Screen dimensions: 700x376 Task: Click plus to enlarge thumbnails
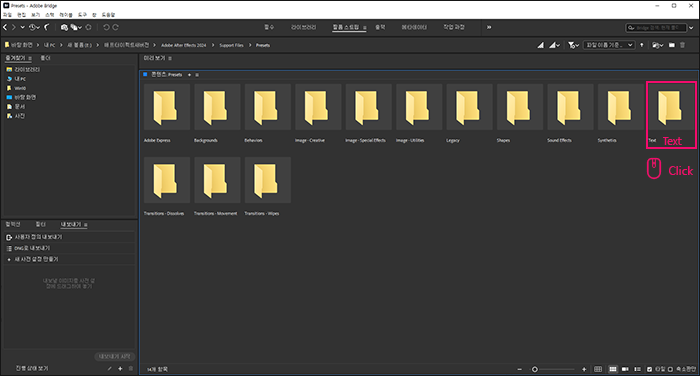point(584,369)
